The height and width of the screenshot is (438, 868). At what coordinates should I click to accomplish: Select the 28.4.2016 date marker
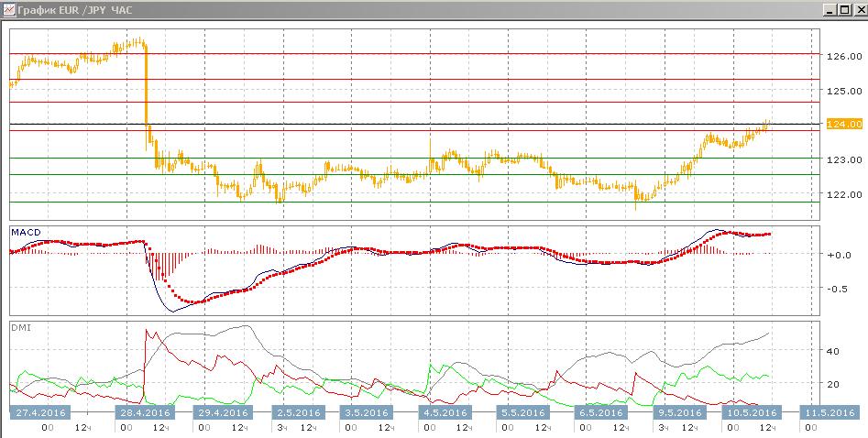coord(145,412)
